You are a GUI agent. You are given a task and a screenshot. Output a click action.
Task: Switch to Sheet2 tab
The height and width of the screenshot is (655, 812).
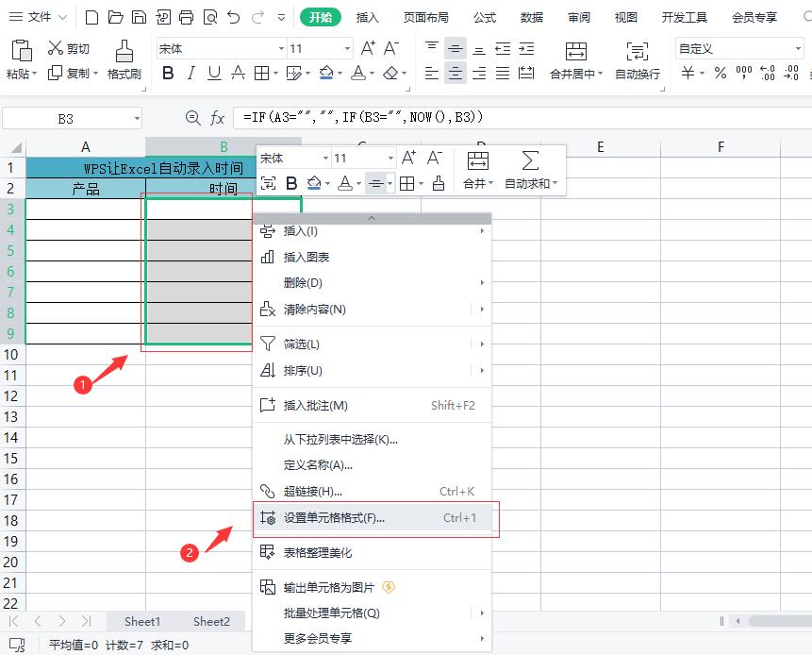point(211,621)
